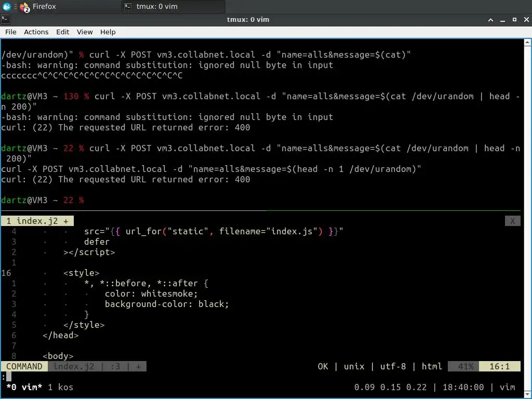Viewport: 532px width, 399px height.
Task: Click the <body> tag line
Action: point(58,356)
